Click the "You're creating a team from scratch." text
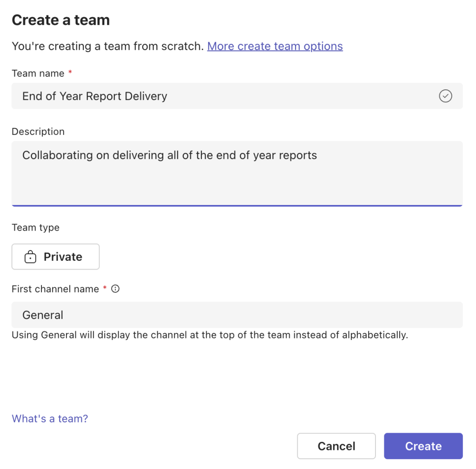The width and height of the screenshot is (476, 469). click(x=108, y=46)
